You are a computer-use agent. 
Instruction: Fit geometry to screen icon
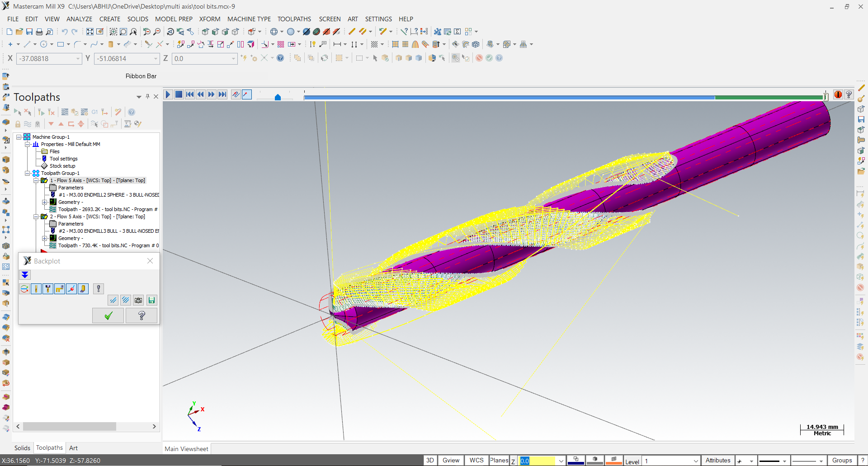tap(90, 32)
